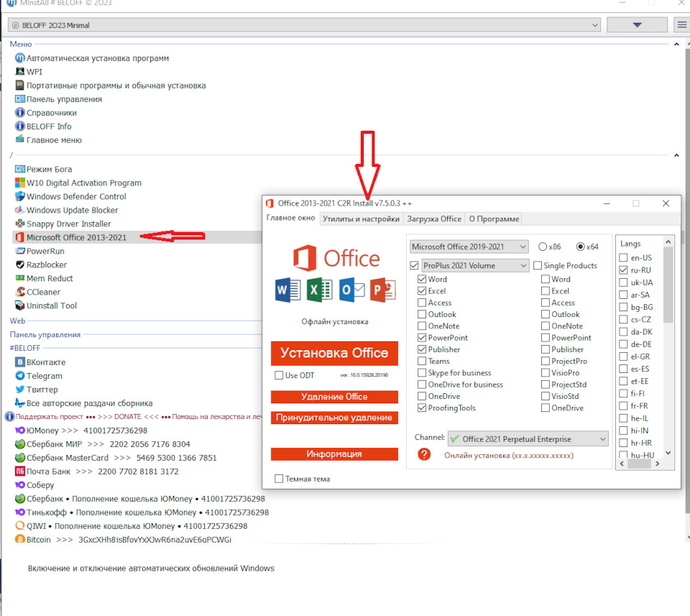This screenshot has width=690, height=616.
Task: Launch Режим Бога icon
Action: click(x=20, y=169)
